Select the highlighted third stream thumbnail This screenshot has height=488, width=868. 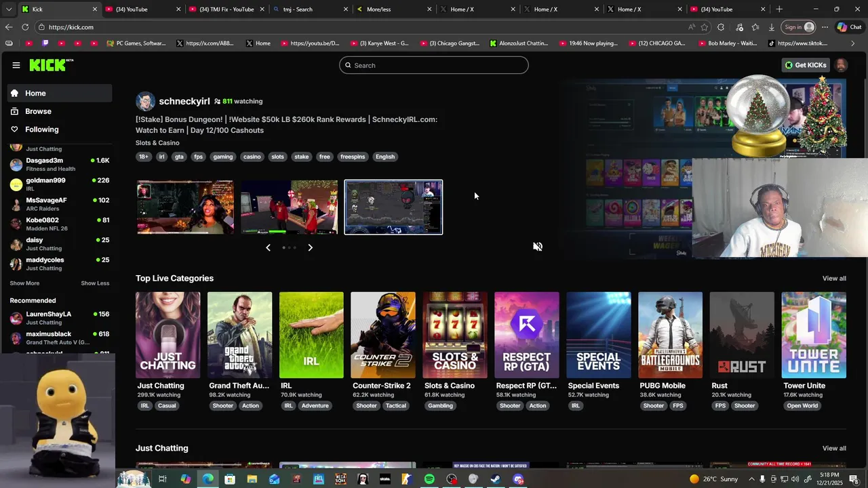393,207
